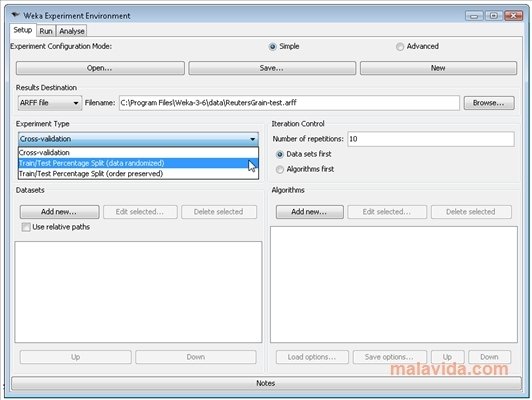The height and width of the screenshot is (400, 532).
Task: Collapse the Experiment Type combo box
Action: click(138, 139)
